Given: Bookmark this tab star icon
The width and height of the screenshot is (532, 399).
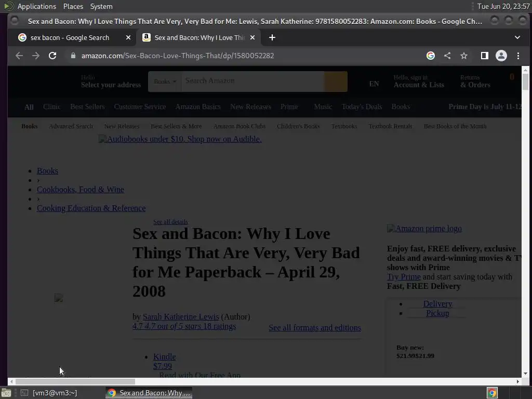Looking at the screenshot, I should pos(464,56).
